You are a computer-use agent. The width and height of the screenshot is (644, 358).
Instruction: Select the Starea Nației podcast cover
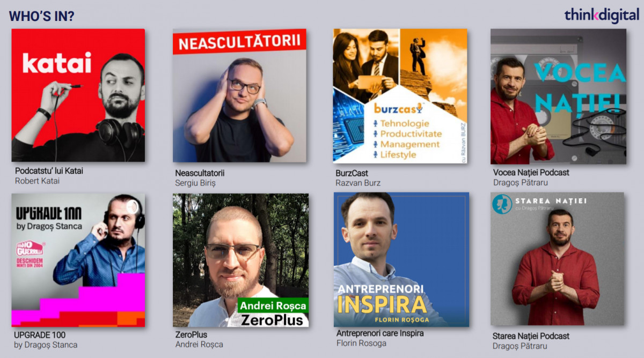(557, 259)
